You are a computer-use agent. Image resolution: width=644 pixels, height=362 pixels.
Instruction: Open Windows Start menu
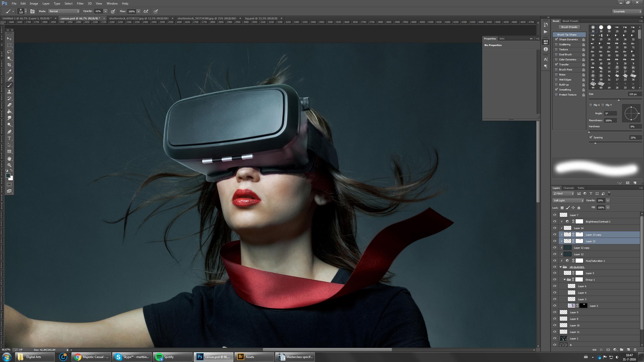click(7, 357)
